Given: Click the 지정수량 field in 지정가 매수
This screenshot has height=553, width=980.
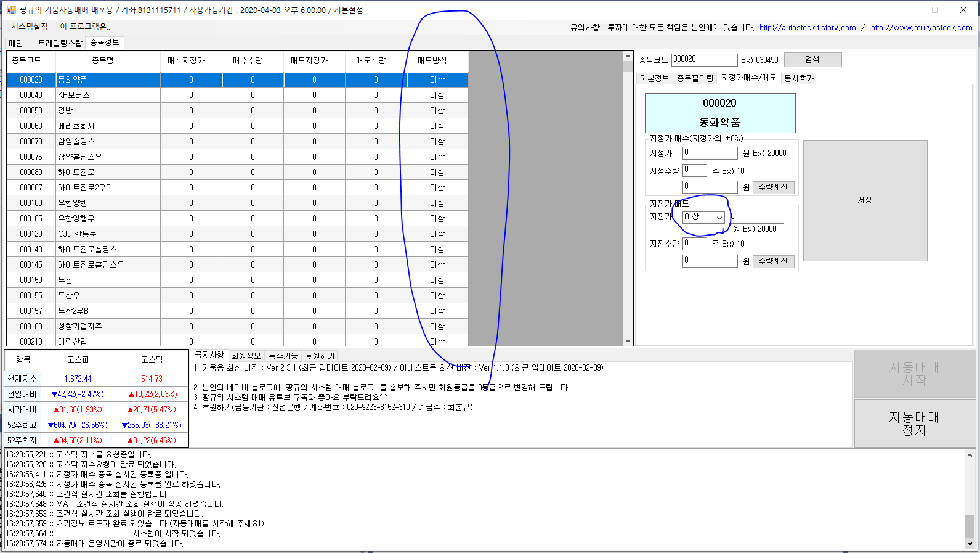Looking at the screenshot, I should (x=694, y=170).
